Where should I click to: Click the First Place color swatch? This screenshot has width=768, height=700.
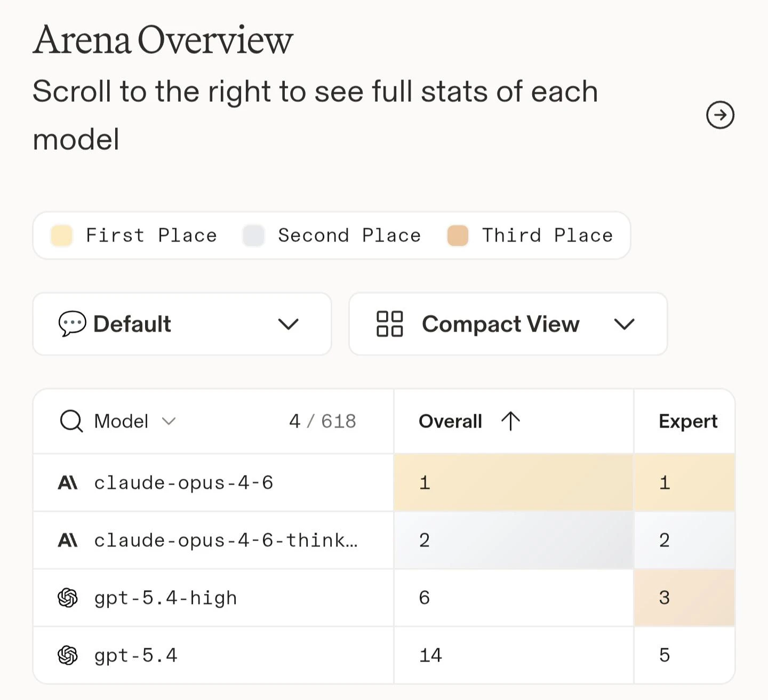61,236
